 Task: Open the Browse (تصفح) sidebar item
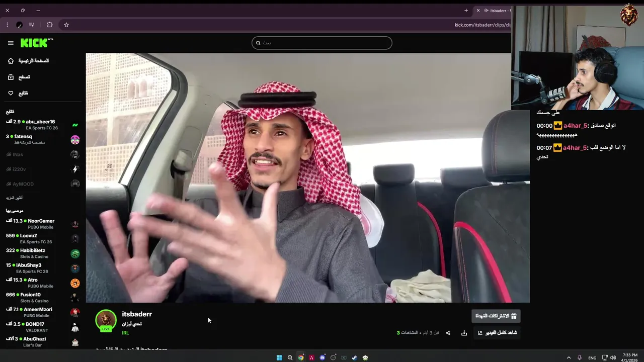point(19,77)
